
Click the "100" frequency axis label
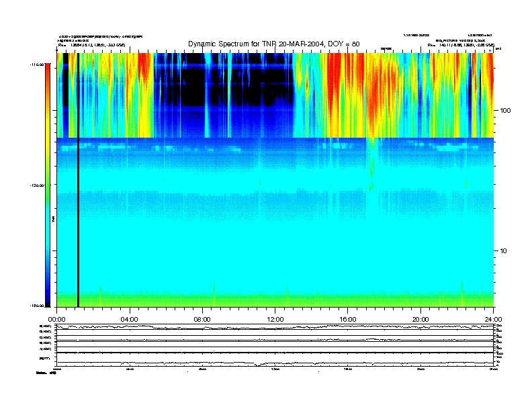[x=505, y=111]
